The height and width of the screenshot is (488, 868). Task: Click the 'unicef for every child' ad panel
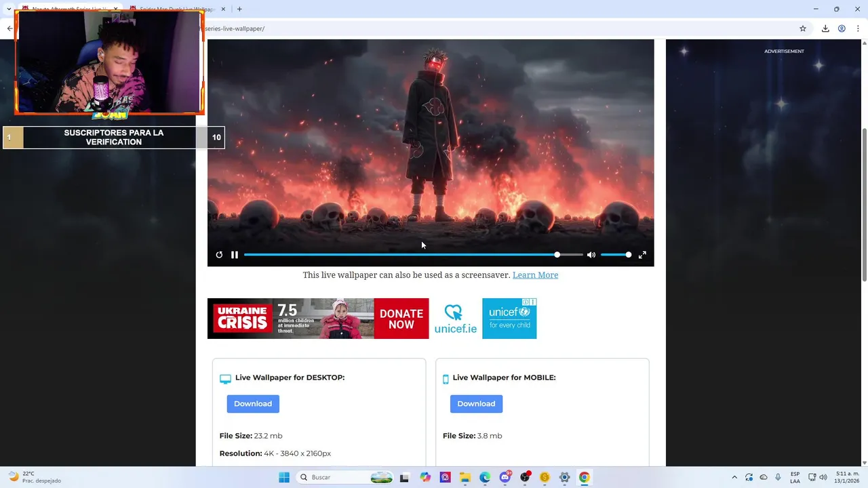click(509, 319)
